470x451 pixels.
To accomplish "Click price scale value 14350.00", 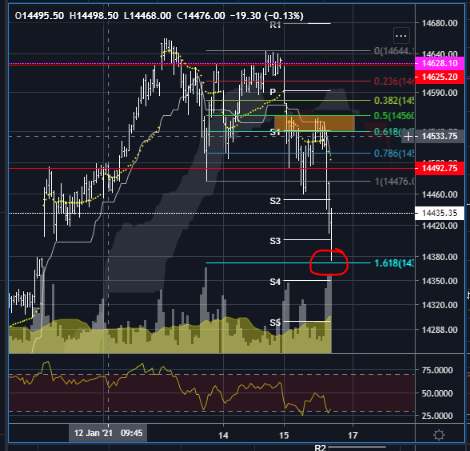I will point(440,281).
